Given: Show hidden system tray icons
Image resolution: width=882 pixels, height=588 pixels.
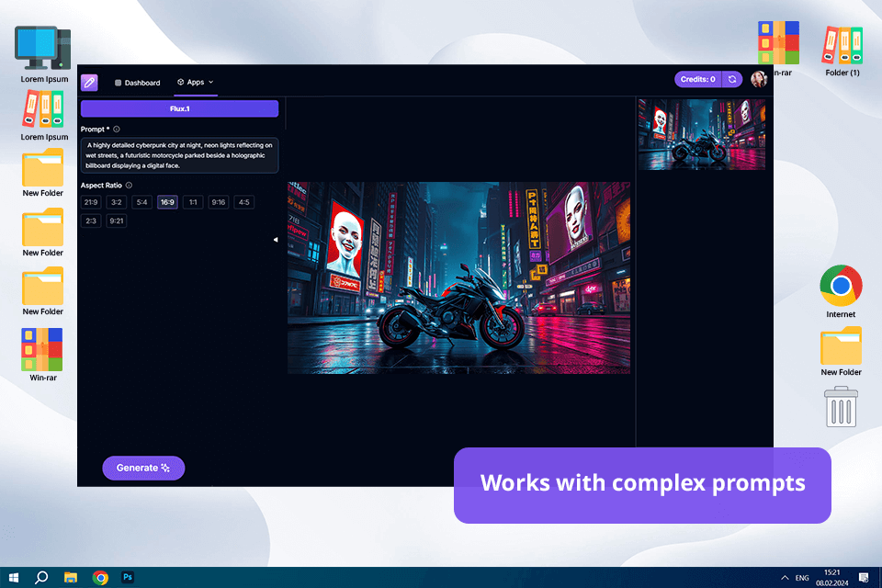Looking at the screenshot, I should pos(785,577).
